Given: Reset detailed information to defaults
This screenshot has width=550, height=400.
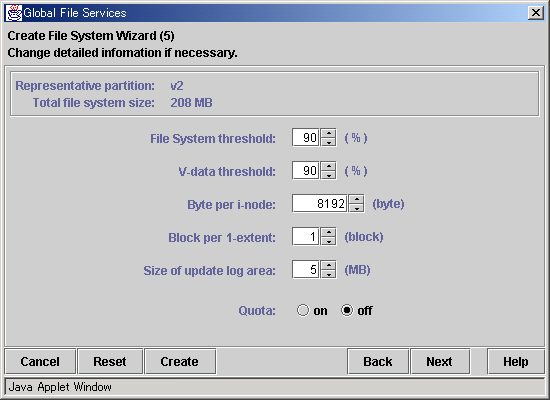Looking at the screenshot, I should point(110,361).
